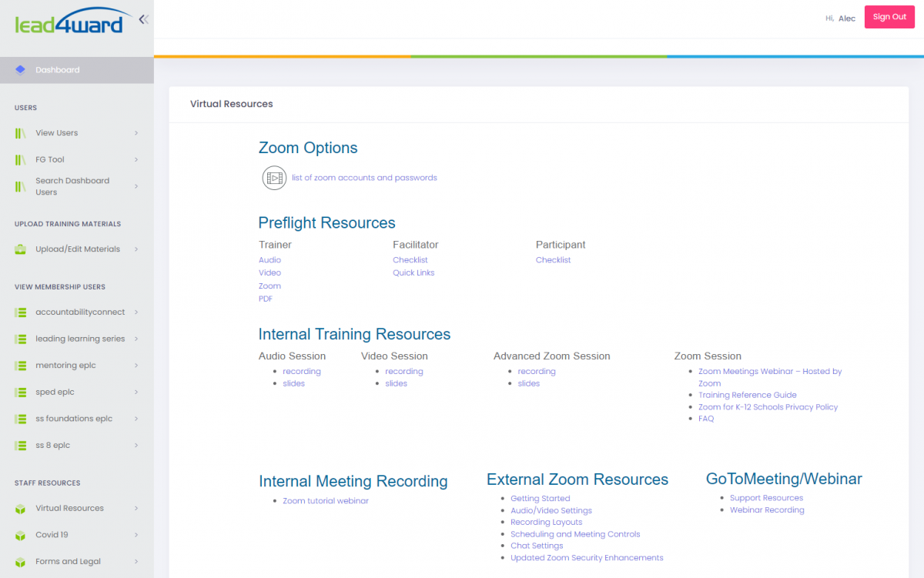Open GoToMeeting Support Resources link
Screen dimensions: 924x578
(x=766, y=498)
